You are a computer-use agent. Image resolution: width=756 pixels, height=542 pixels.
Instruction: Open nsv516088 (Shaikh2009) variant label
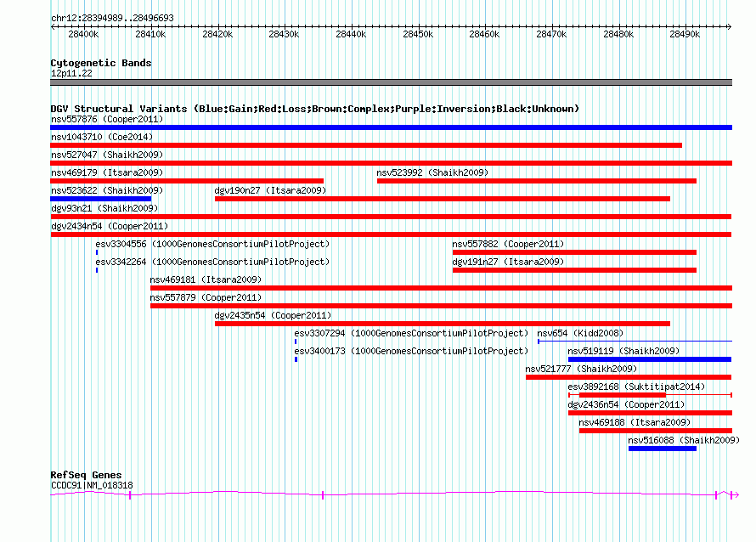pos(684,440)
